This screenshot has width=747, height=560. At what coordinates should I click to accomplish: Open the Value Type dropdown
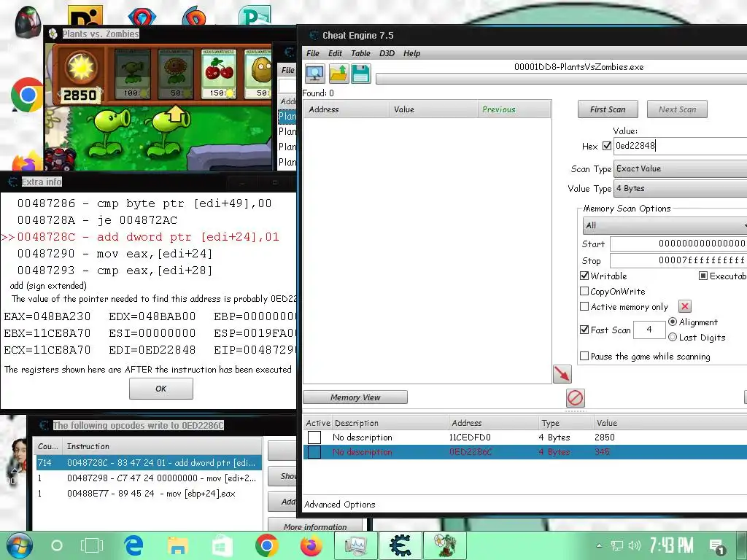pyautogui.click(x=681, y=189)
